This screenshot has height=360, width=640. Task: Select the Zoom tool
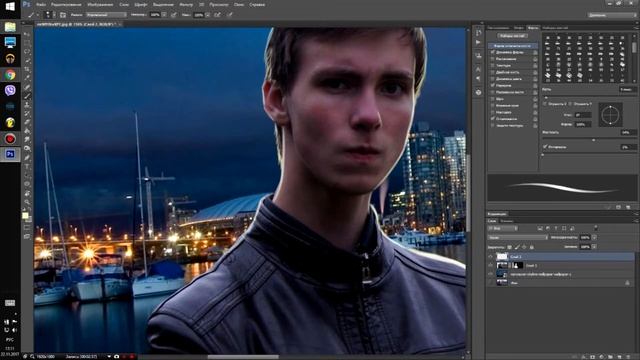click(x=27, y=201)
